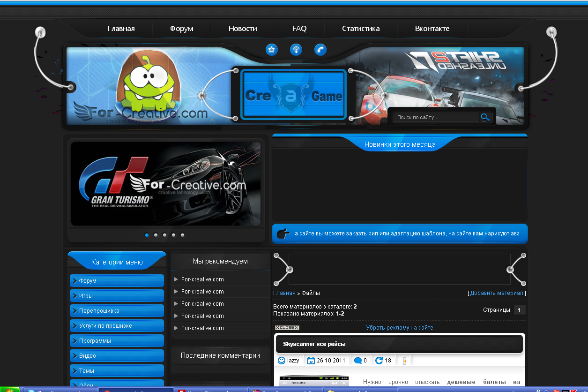This screenshot has width=588, height=392.
Task: Click the Cre a Game center emblem
Action: point(294,95)
